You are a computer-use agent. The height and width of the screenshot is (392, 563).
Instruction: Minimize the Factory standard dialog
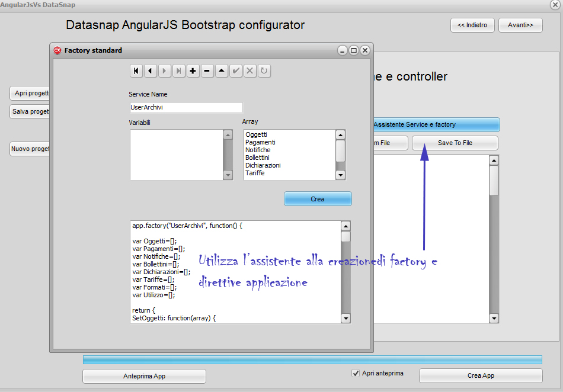click(342, 50)
